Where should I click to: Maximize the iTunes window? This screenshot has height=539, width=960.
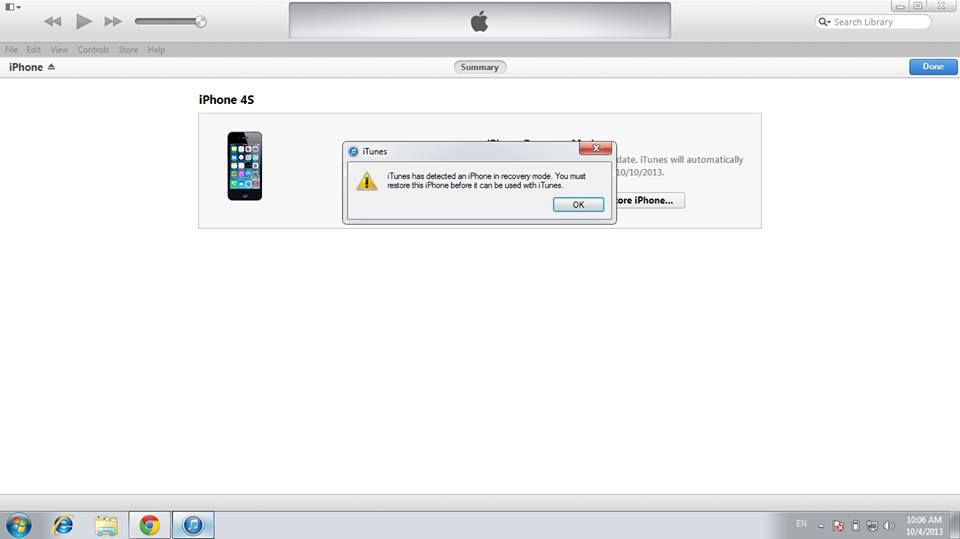coord(917,6)
